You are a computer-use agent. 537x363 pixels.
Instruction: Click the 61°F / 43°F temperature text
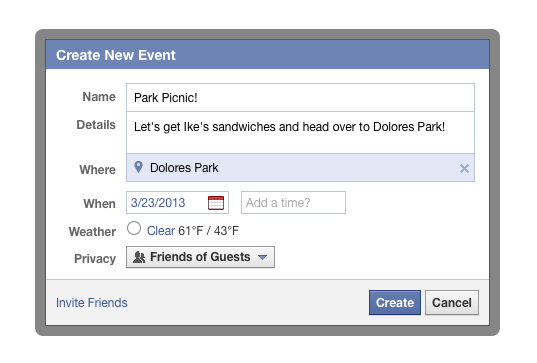(x=208, y=231)
